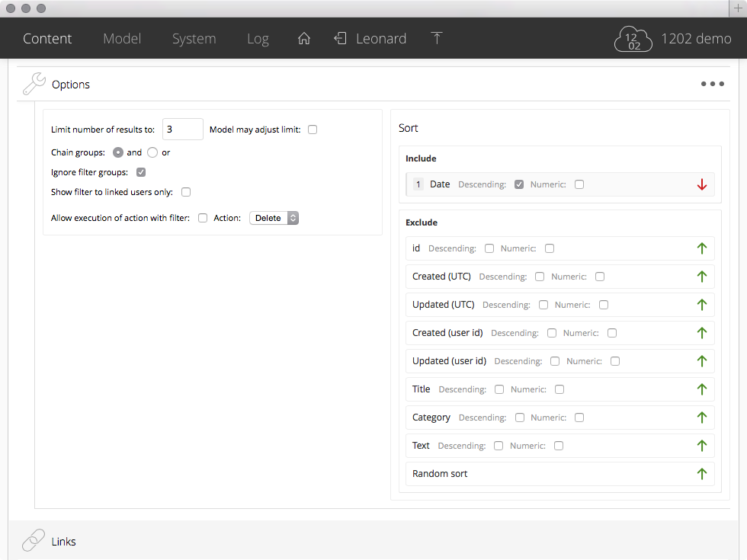Expand the Links section
Image resolution: width=747 pixels, height=560 pixels.
[x=64, y=542]
